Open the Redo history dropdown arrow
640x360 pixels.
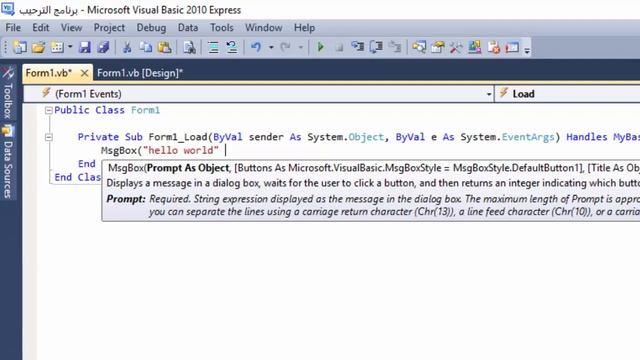coord(301,47)
